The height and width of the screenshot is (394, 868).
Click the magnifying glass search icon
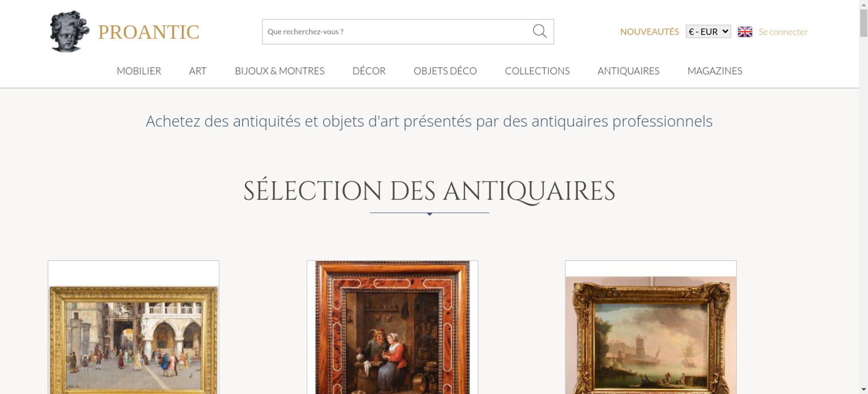(539, 31)
